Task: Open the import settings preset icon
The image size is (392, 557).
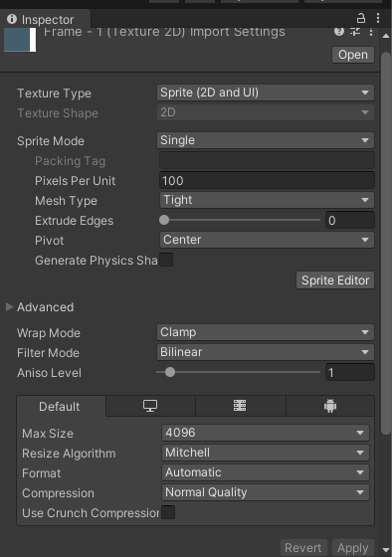Action: pyautogui.click(x=355, y=31)
